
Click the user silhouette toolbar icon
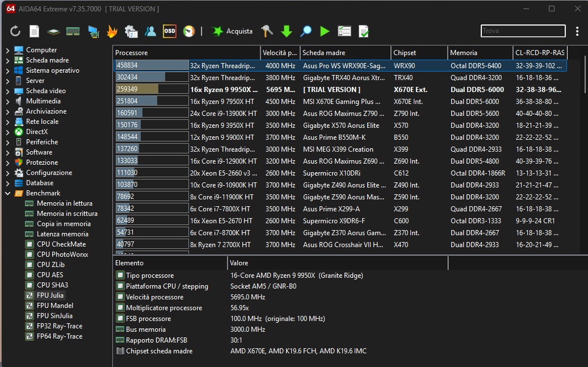point(150,31)
